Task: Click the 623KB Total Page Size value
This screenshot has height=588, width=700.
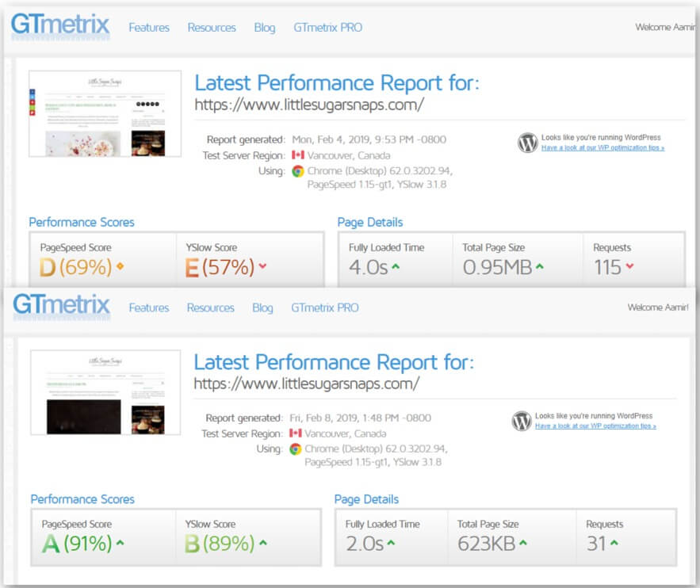Action: [x=487, y=544]
